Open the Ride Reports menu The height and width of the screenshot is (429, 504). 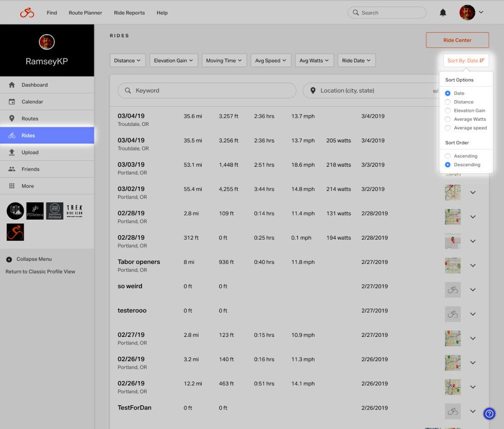[x=129, y=13]
